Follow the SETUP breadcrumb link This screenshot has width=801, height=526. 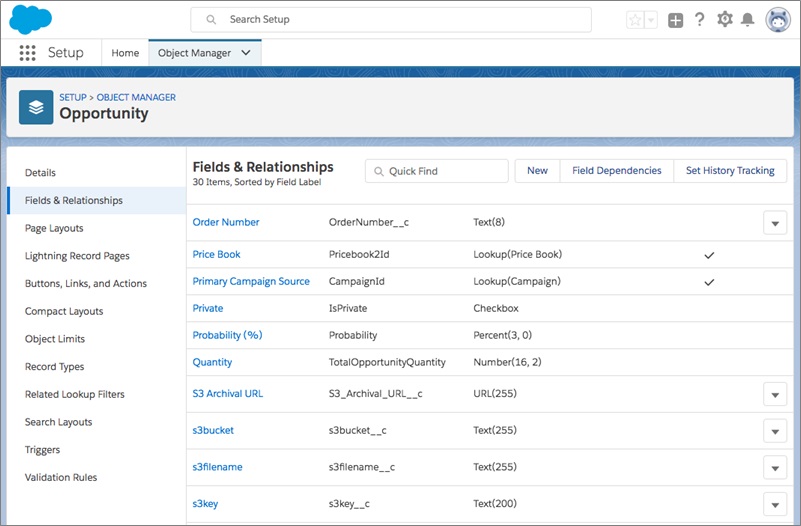click(x=73, y=97)
